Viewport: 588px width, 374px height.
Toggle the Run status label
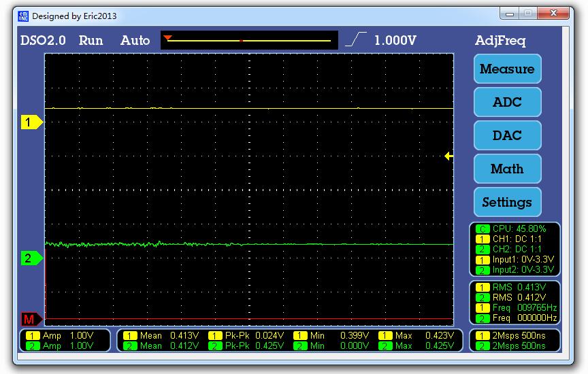[91, 40]
